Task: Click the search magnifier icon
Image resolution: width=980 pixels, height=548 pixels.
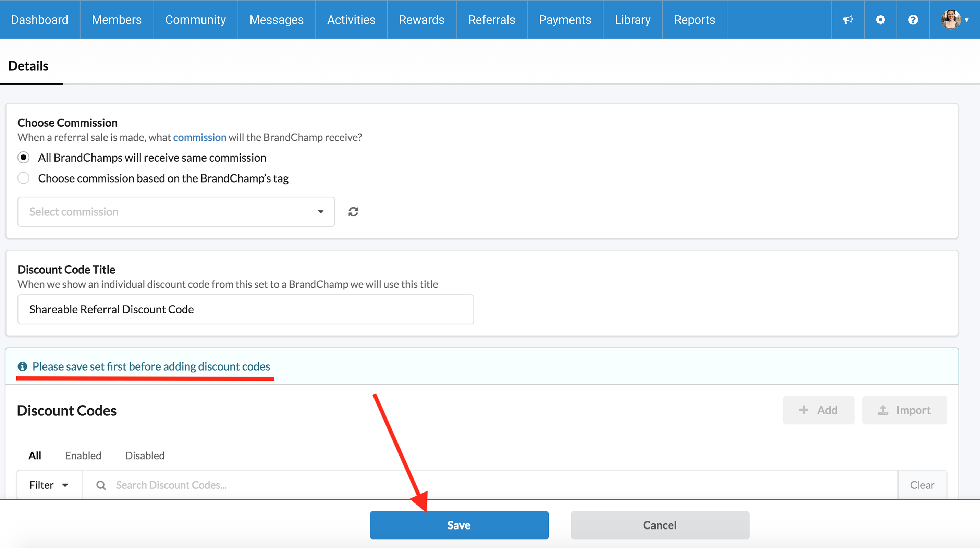Action: [x=101, y=485]
